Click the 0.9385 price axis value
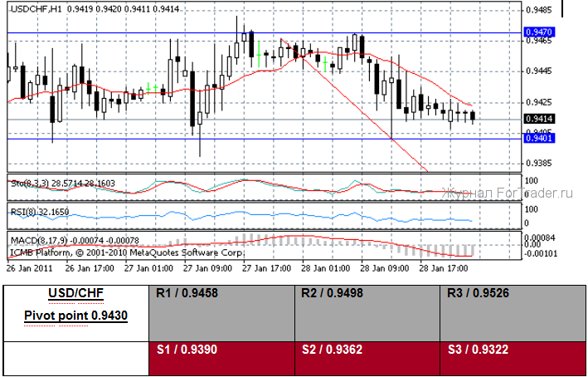Viewport: 588px width, 377px height. click(x=539, y=164)
